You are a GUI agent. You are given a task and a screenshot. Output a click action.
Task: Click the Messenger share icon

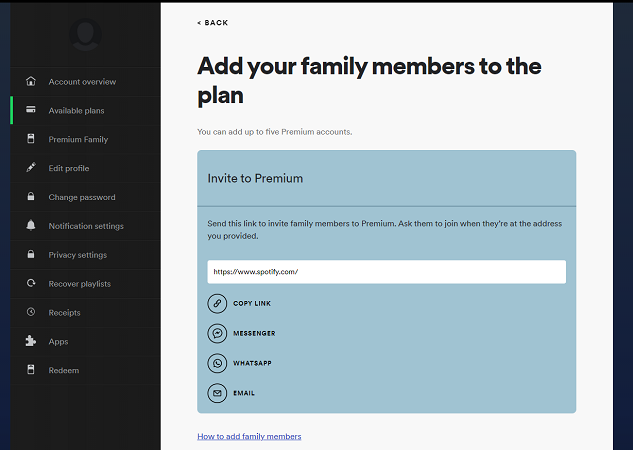(217, 333)
